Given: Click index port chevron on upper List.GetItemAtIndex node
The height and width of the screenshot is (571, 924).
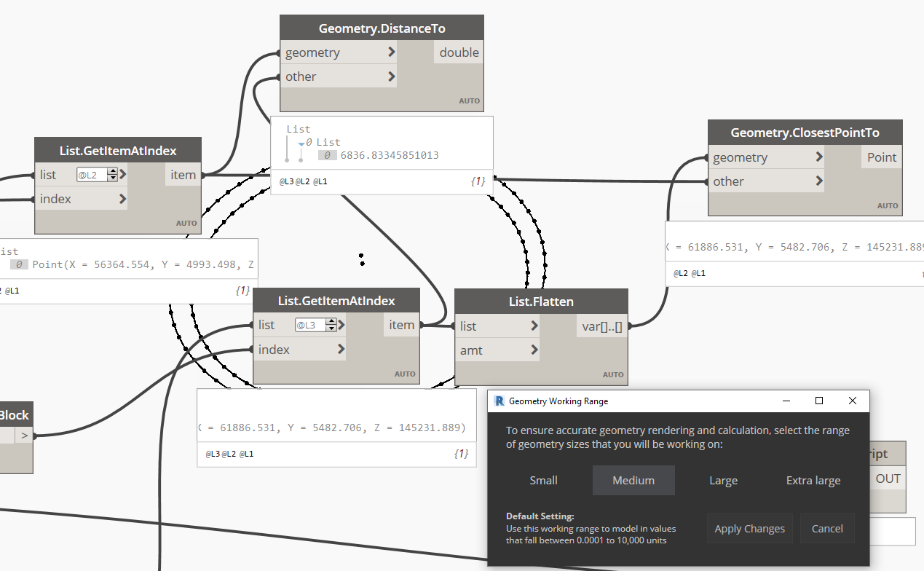Looking at the screenshot, I should (x=122, y=199).
